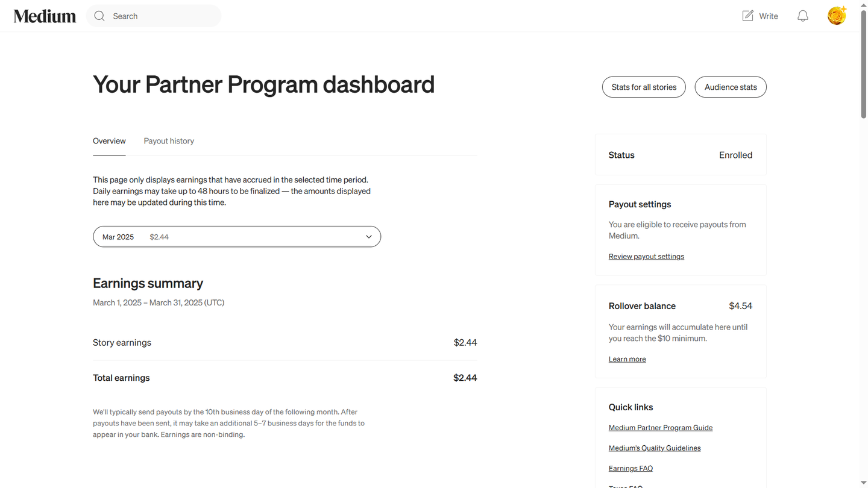Click the magnifying glass search icon

click(99, 16)
